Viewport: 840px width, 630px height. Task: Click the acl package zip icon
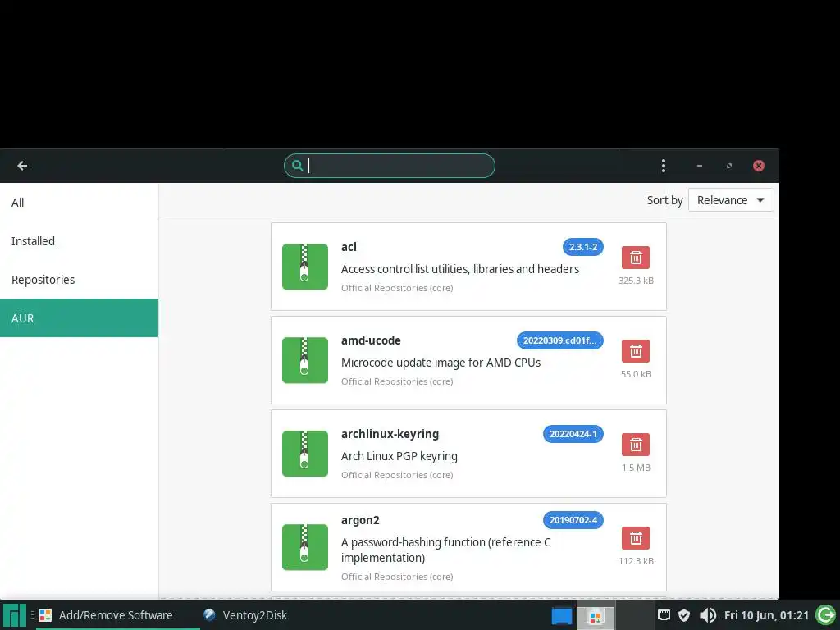pyautogui.click(x=305, y=267)
